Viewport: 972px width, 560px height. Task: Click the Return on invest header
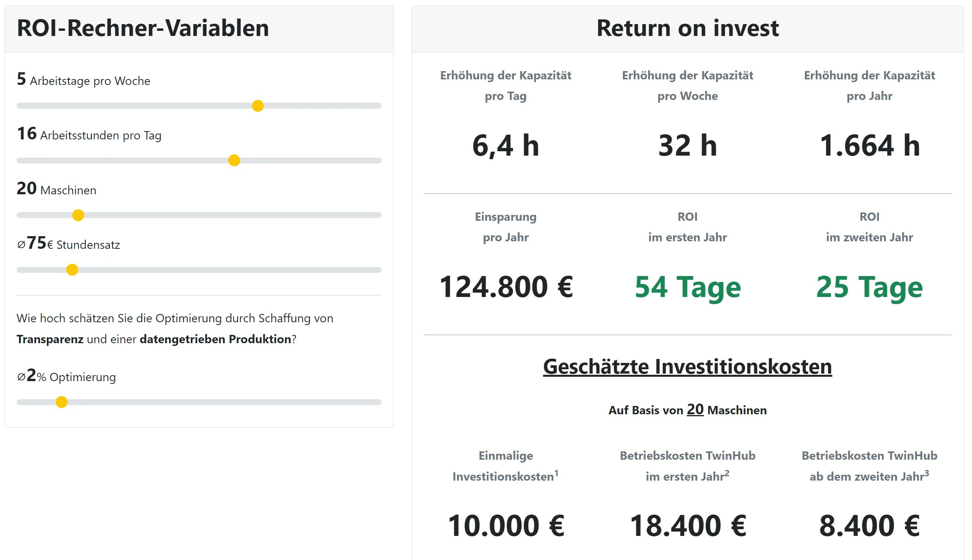688,29
